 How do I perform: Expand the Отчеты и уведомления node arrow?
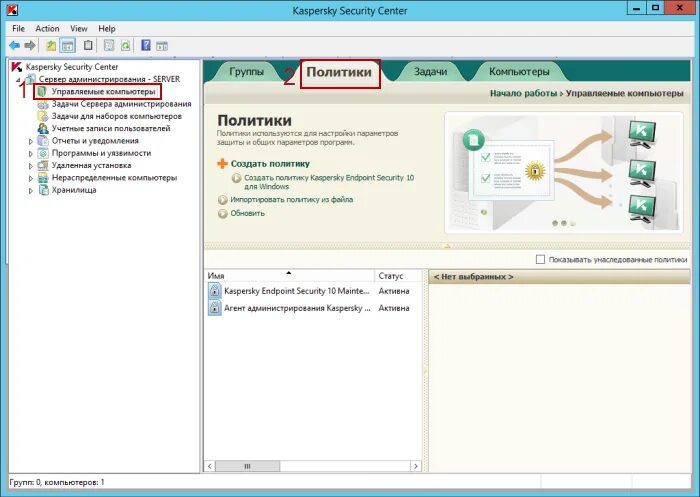pos(31,141)
